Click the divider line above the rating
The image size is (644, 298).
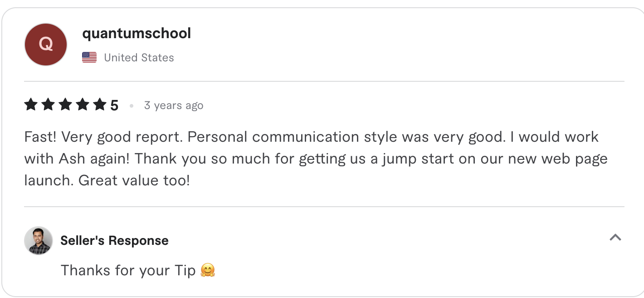pyautogui.click(x=322, y=81)
